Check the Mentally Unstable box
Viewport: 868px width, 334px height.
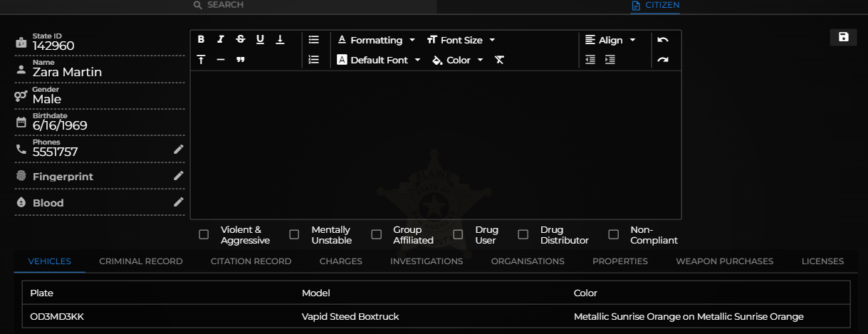coord(294,234)
